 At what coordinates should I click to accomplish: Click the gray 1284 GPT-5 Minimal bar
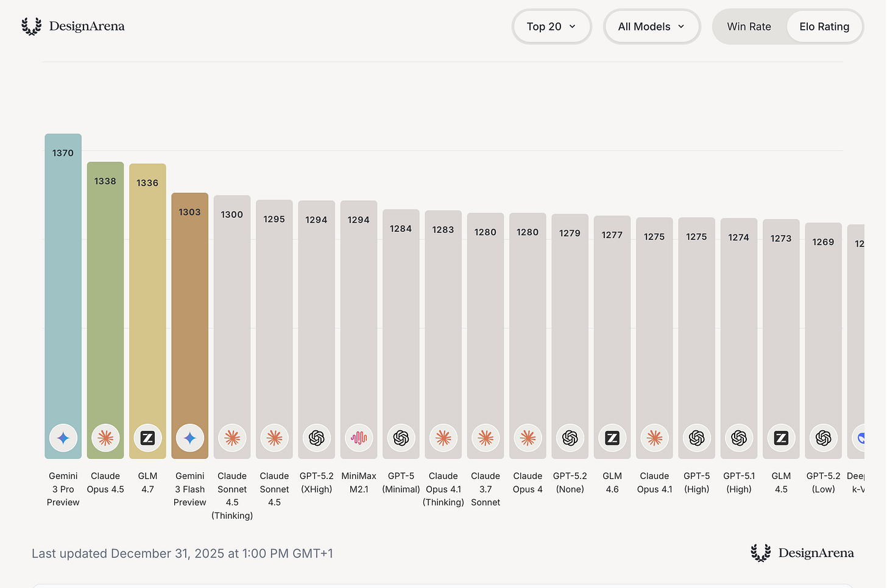[401, 334]
